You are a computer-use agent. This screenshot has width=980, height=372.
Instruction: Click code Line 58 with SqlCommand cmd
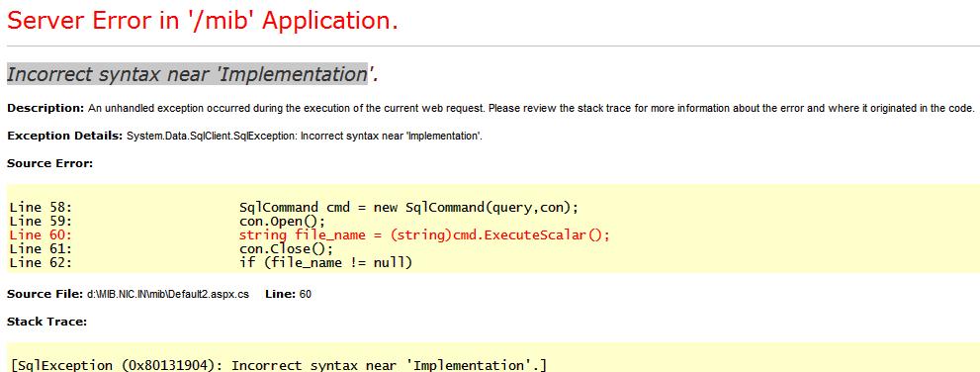[295, 208]
